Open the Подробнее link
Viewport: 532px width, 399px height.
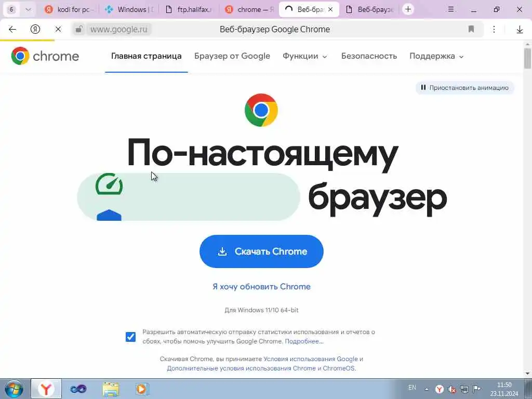(304, 341)
